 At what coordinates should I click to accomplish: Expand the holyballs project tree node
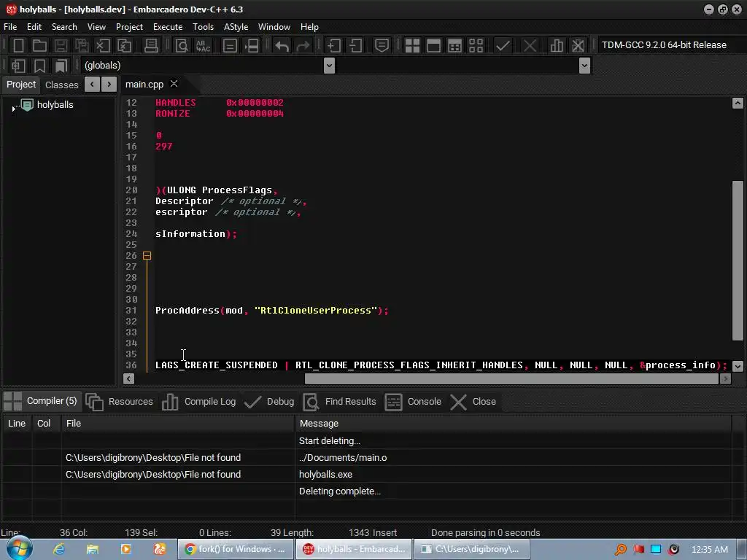[x=13, y=109]
